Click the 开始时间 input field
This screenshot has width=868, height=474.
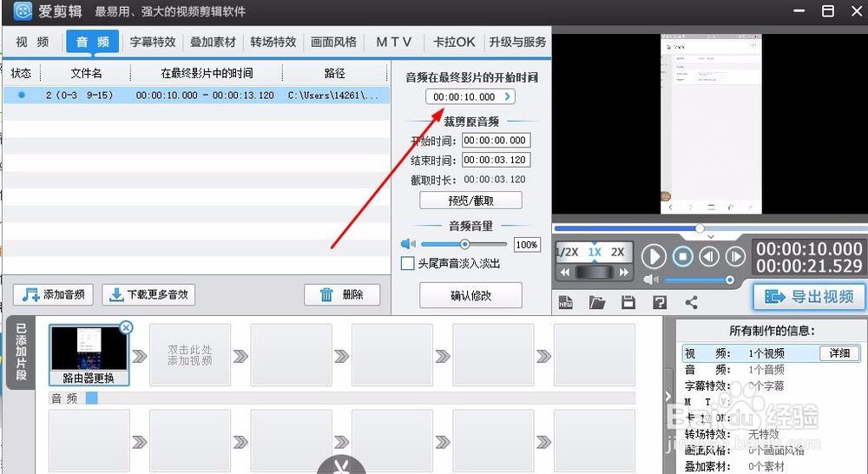pyautogui.click(x=496, y=141)
